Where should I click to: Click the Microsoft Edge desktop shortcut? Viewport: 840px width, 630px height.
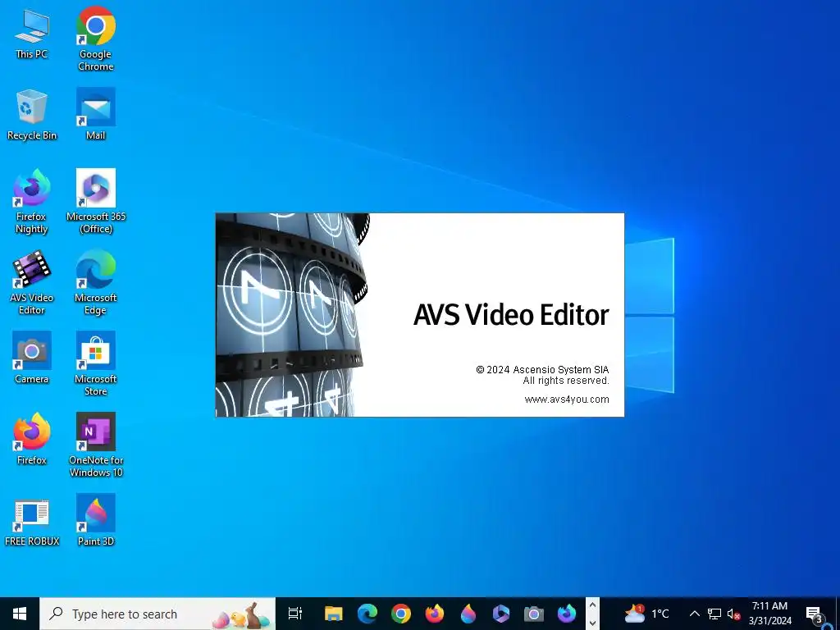pyautogui.click(x=95, y=282)
